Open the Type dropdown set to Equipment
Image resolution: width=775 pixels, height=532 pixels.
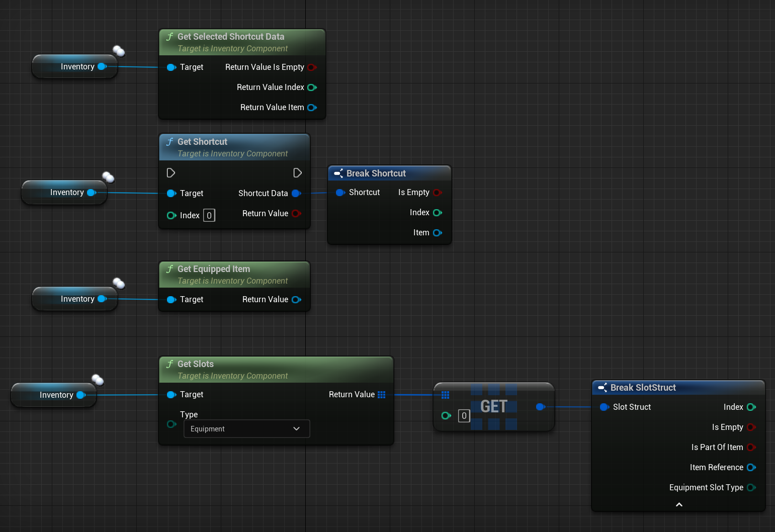pyautogui.click(x=246, y=429)
